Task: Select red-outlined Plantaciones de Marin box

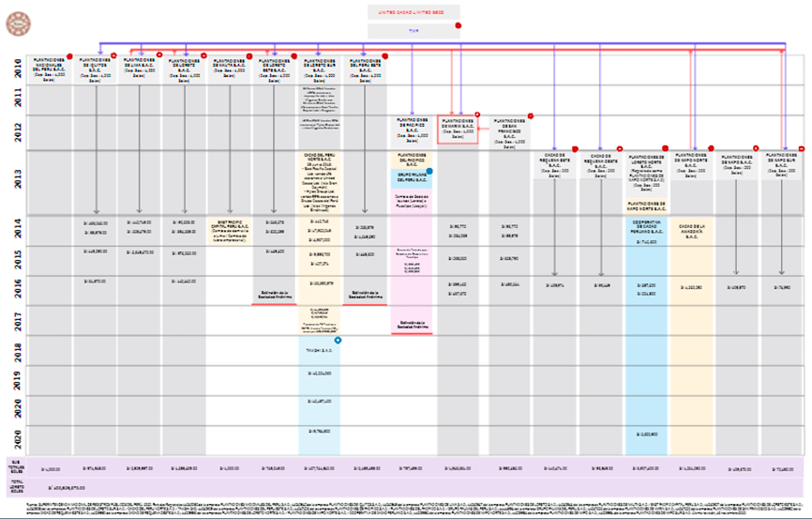Action: [458, 130]
